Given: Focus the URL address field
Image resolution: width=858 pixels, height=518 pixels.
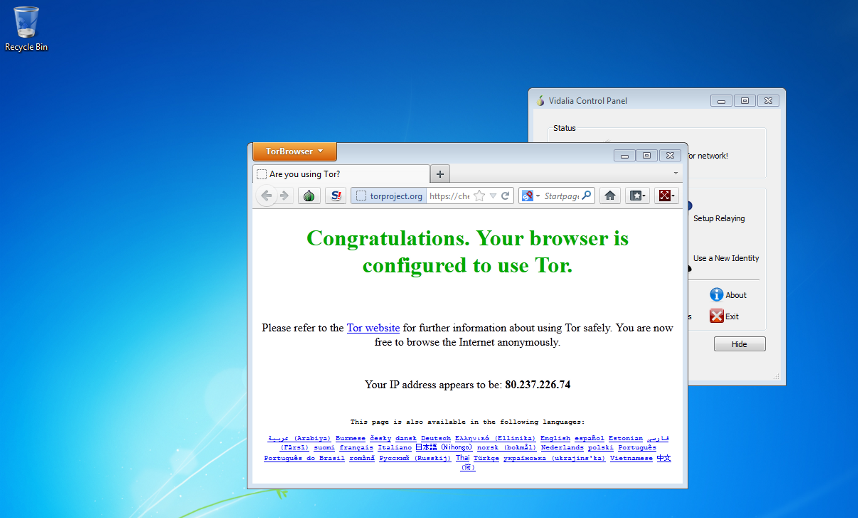Looking at the screenshot, I should tap(449, 196).
